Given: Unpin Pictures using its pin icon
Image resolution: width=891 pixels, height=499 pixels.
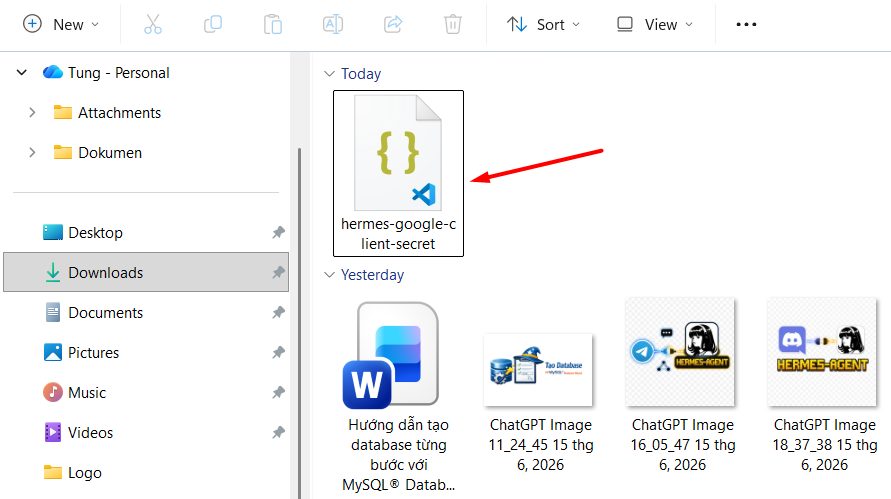Looking at the screenshot, I should click(x=278, y=352).
